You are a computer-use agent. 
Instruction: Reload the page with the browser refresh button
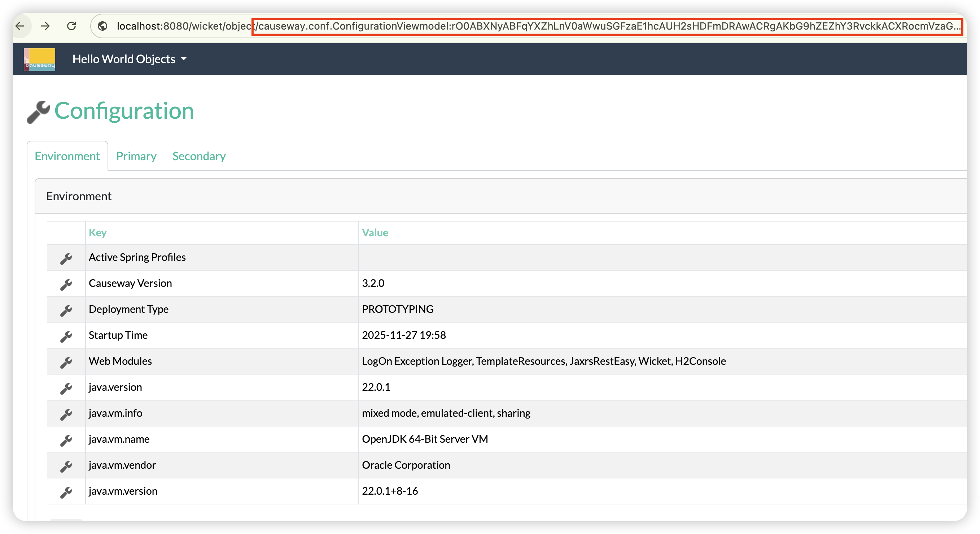(x=71, y=26)
